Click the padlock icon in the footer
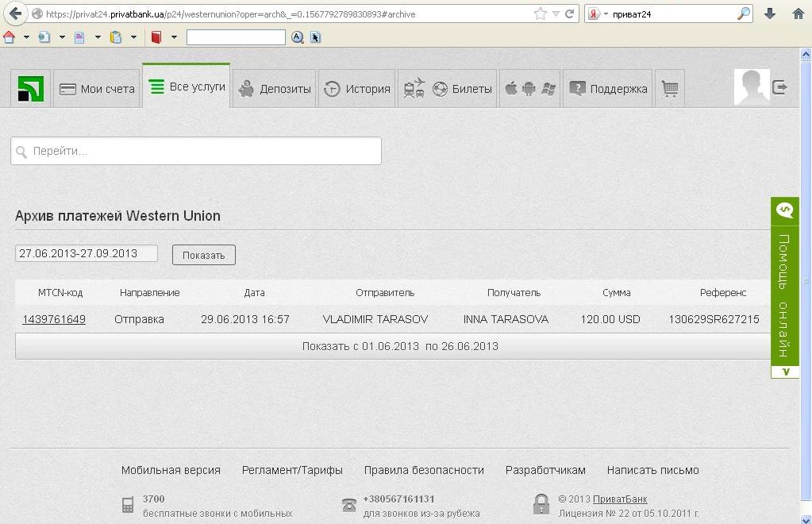This screenshot has width=812, height=524. click(541, 504)
